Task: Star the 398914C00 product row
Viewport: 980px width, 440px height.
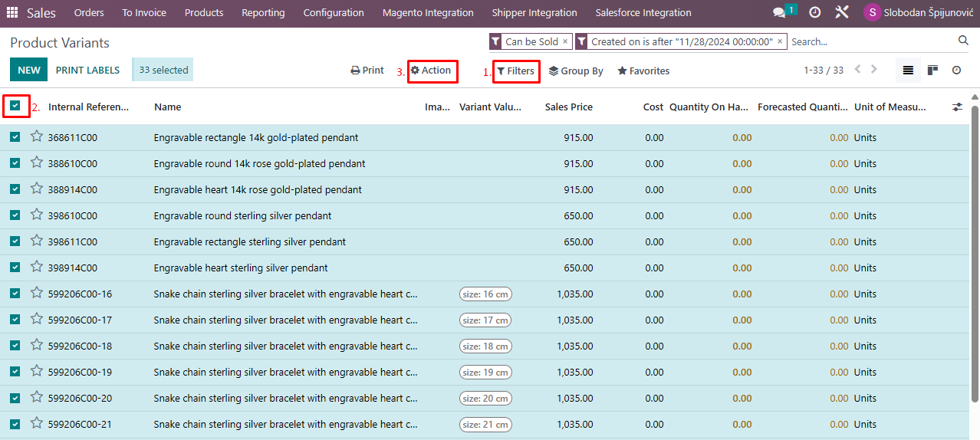Action: coord(36,267)
